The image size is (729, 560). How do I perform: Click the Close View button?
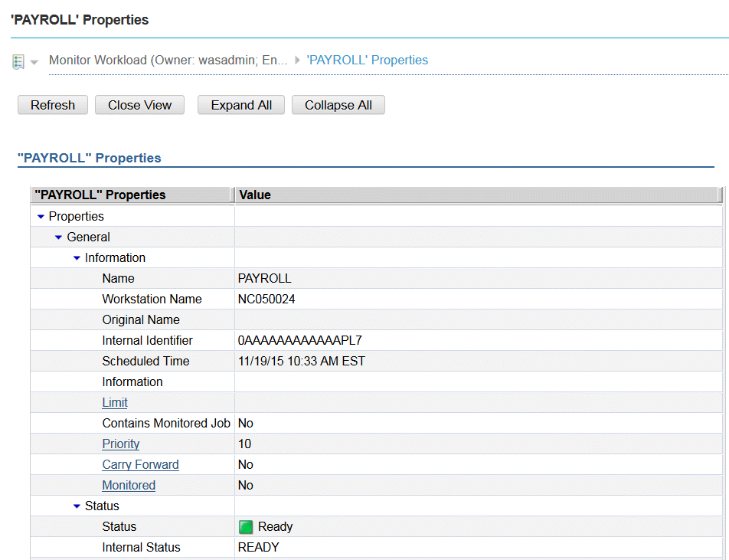(139, 105)
